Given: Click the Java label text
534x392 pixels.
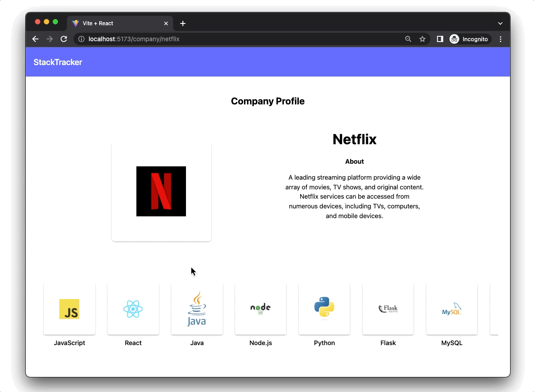Looking at the screenshot, I should coord(197,343).
